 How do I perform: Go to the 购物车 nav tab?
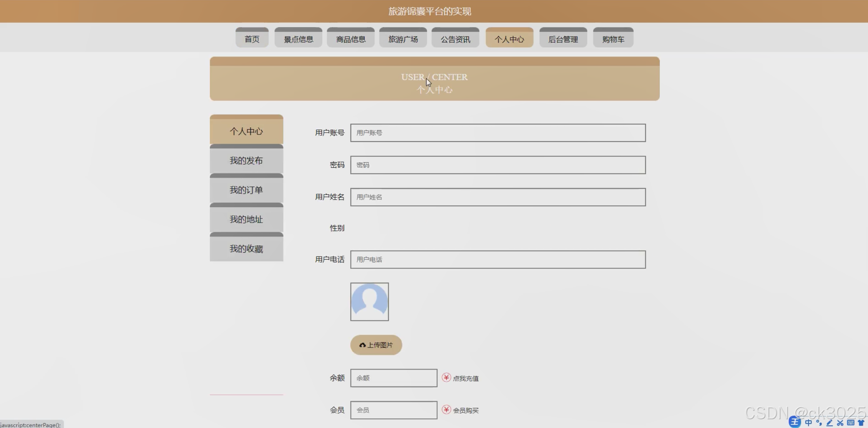[613, 39]
